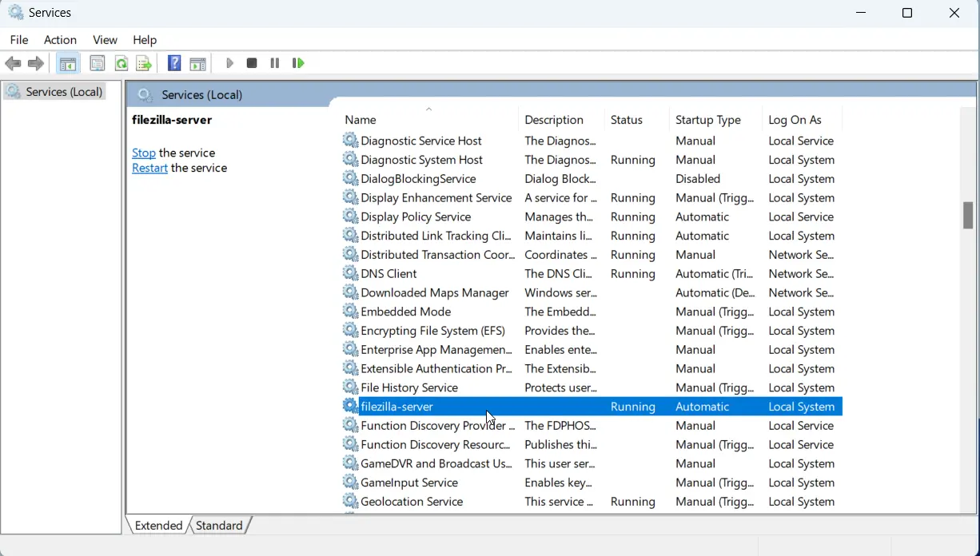Viewport: 980px width, 556px height.
Task: Click the Restart the service link
Action: [149, 168]
